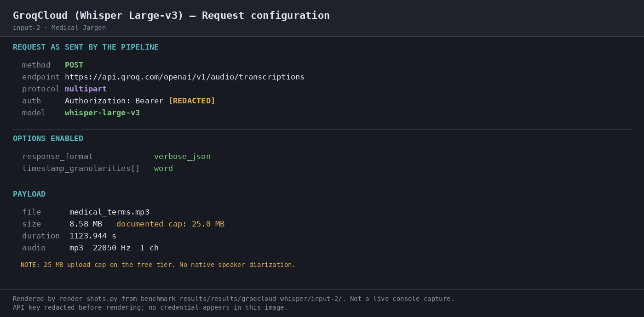Click the 'timestamp_granularities[]' option label

point(81,169)
